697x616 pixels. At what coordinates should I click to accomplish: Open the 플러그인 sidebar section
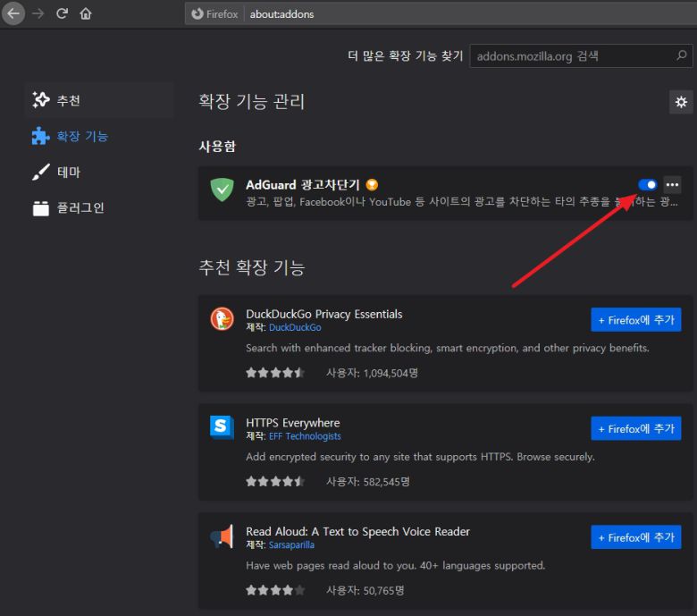pos(80,208)
